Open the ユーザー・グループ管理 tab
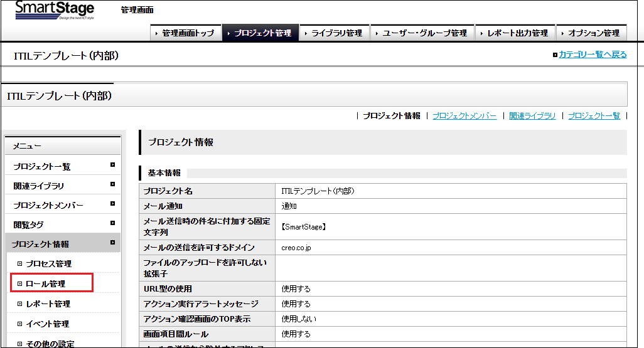The width and height of the screenshot is (644, 348). point(422,33)
